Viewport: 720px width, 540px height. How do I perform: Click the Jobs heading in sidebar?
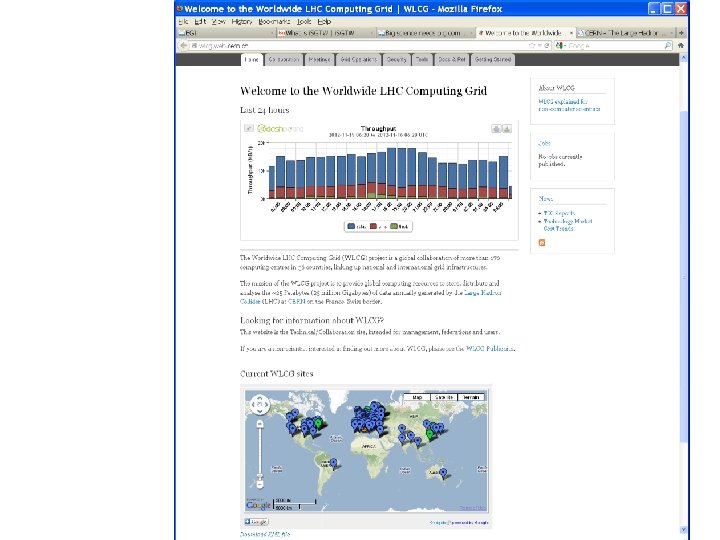[544, 143]
